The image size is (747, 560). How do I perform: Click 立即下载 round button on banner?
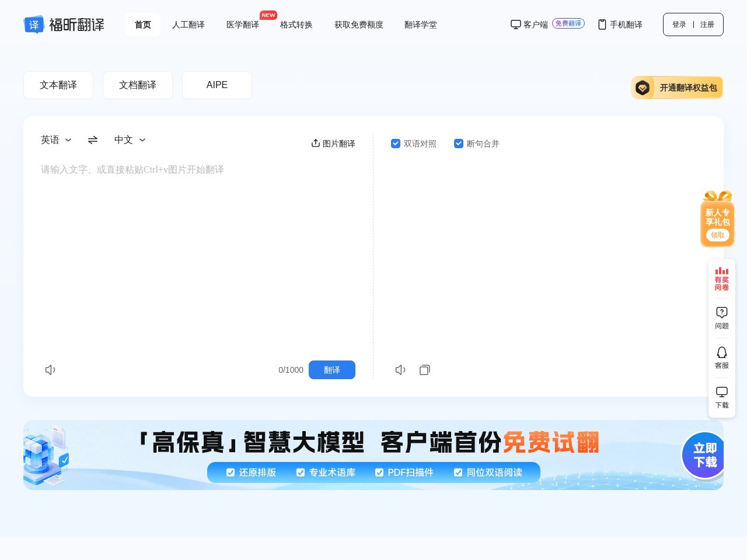tap(703, 455)
